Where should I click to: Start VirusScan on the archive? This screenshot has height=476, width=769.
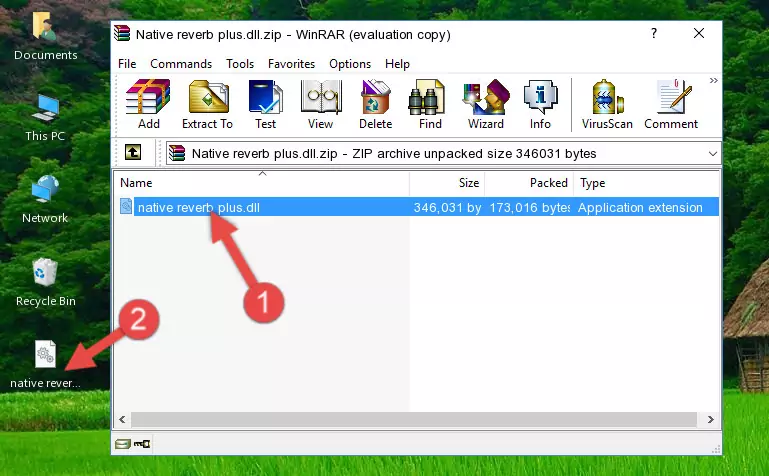pyautogui.click(x=607, y=104)
